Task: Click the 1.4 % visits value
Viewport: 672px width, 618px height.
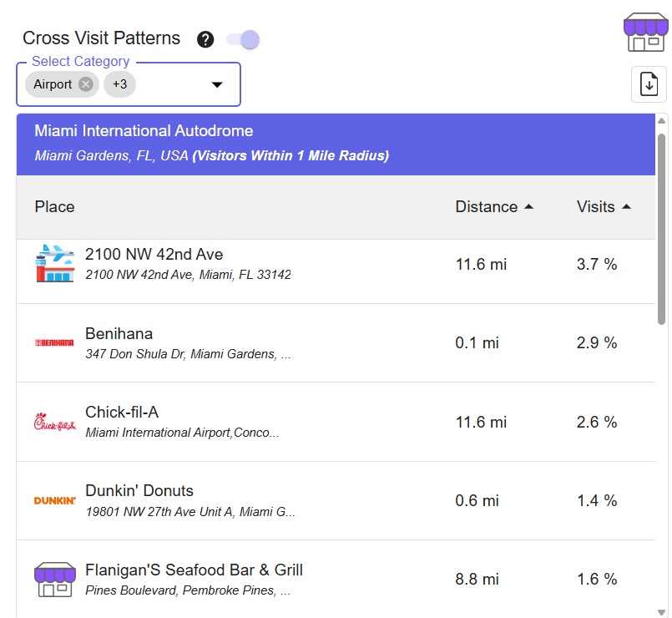Action: [597, 501]
